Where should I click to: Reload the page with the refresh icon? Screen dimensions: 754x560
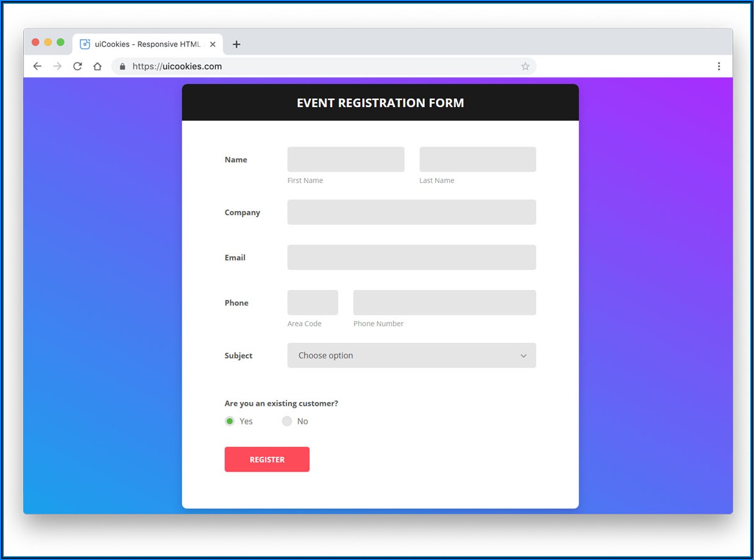point(77,66)
